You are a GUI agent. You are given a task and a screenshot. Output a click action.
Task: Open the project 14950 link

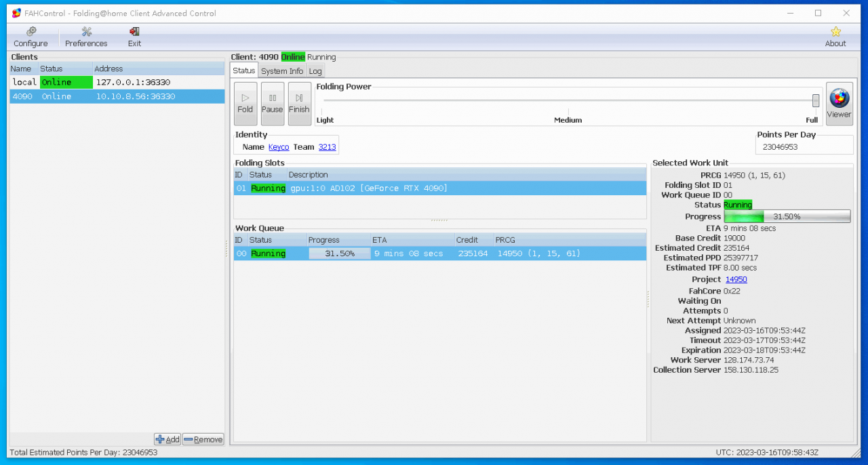click(x=736, y=279)
